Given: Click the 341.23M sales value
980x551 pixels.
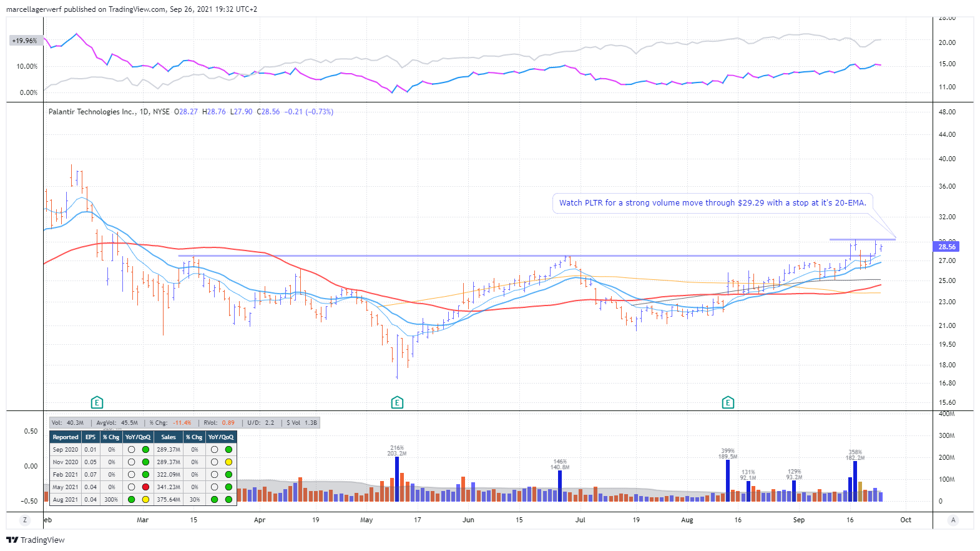Looking at the screenshot, I should point(169,487).
